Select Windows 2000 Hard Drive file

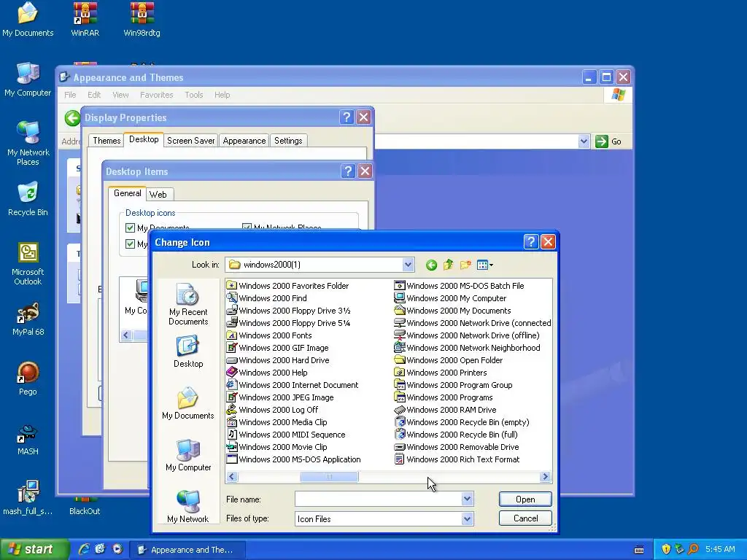click(x=278, y=360)
